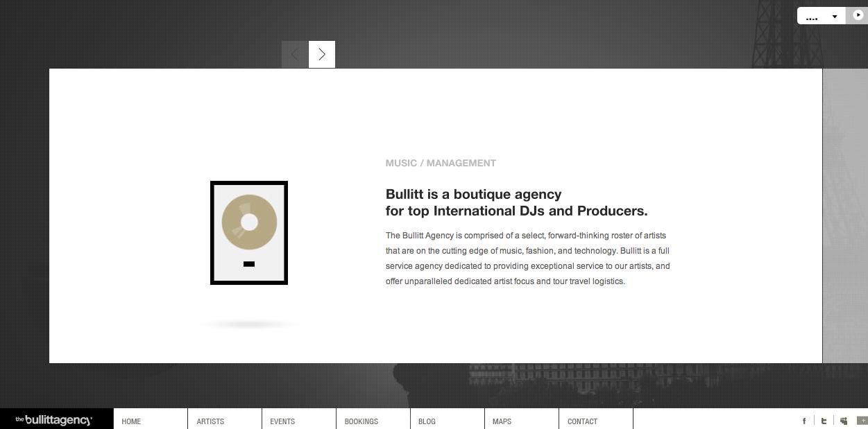Open the Home menu item

pos(131,421)
